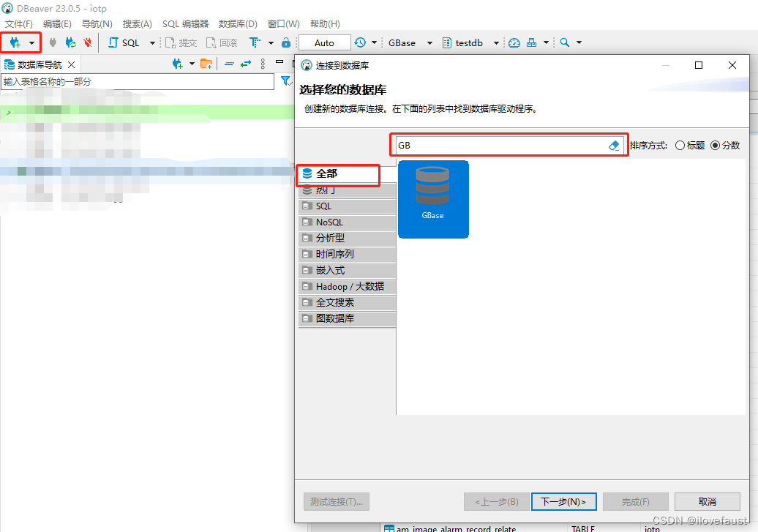The width and height of the screenshot is (758, 532).
Task: Click the red disconnect plug icon
Action: click(x=88, y=42)
